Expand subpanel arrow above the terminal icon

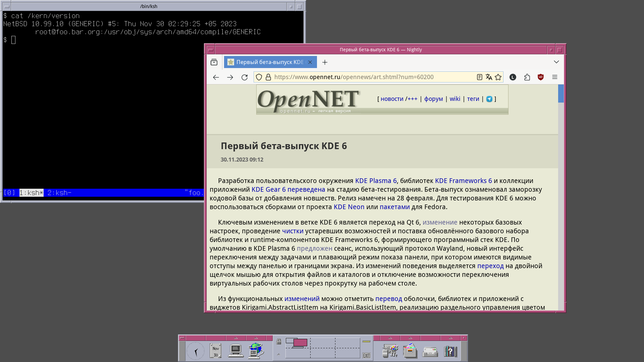236,338
